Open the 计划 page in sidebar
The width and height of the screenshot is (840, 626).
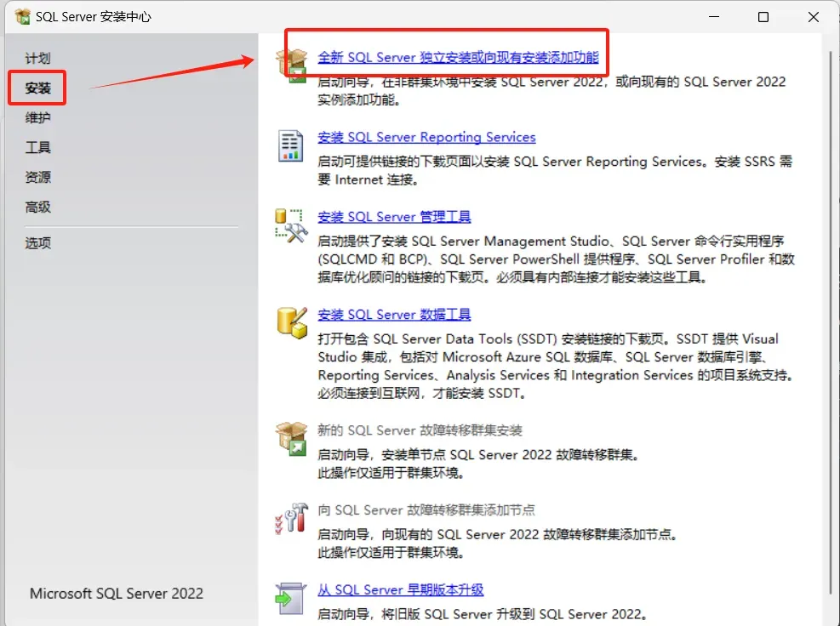pos(37,59)
